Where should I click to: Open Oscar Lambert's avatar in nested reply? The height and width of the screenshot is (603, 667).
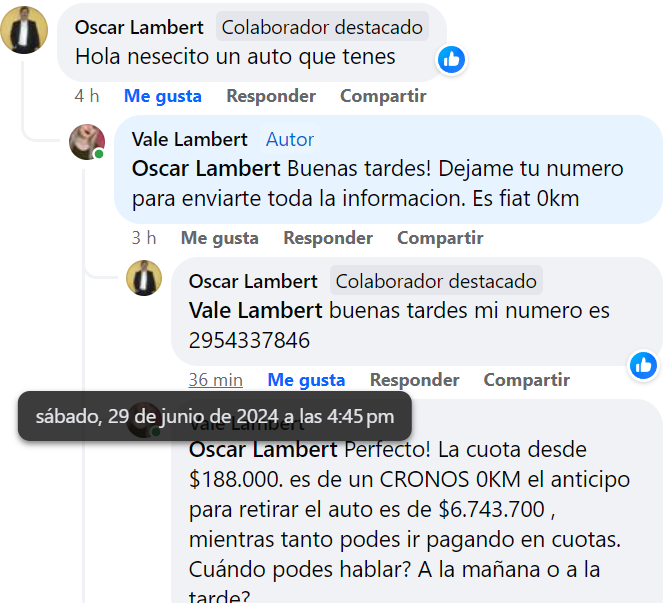(x=144, y=278)
